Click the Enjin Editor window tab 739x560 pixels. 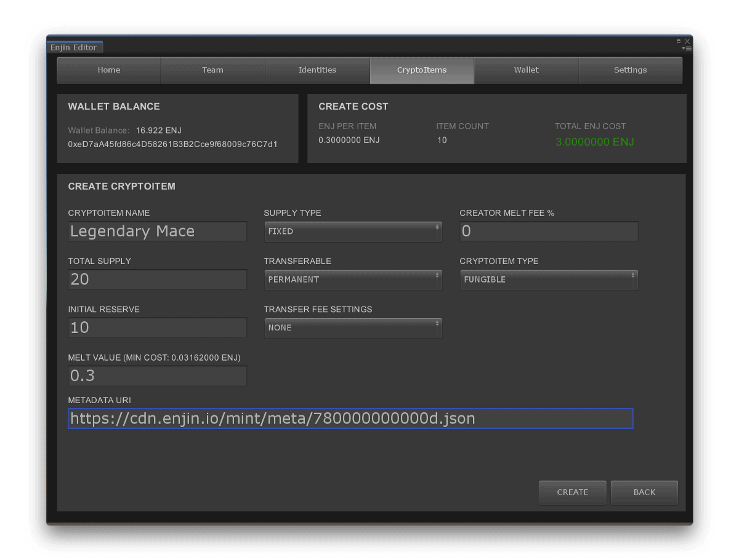pos(75,47)
